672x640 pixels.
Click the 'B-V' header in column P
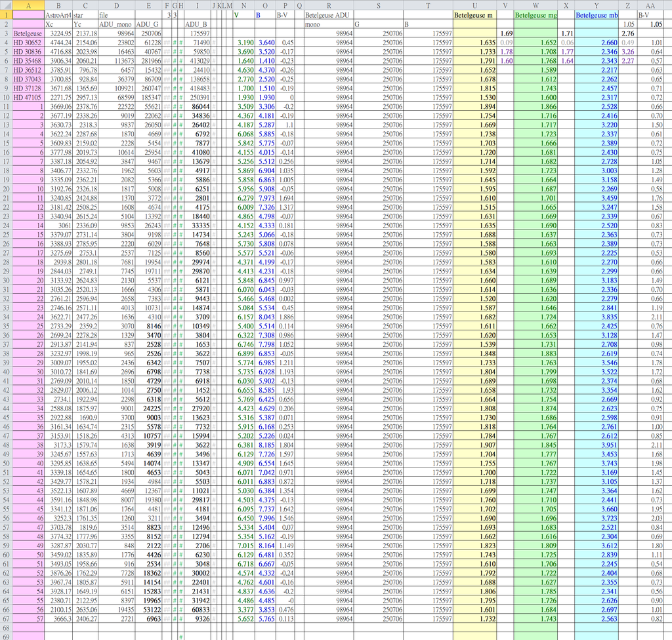pos(285,15)
